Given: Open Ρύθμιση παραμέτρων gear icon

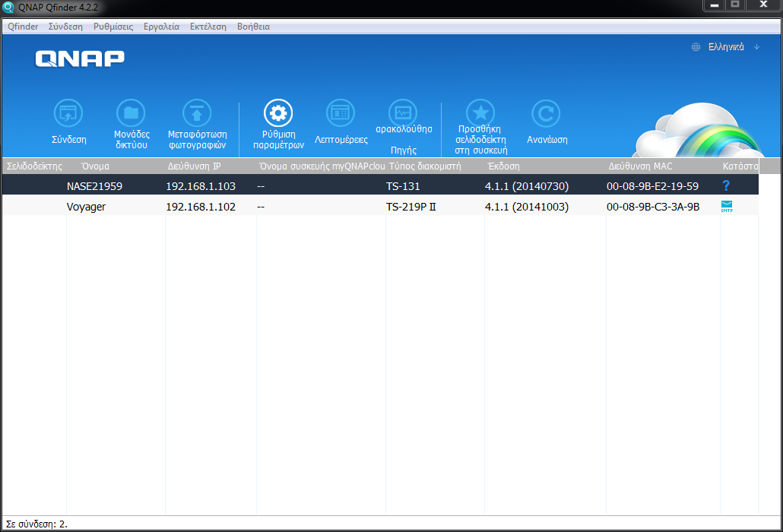Looking at the screenshot, I should tap(278, 114).
